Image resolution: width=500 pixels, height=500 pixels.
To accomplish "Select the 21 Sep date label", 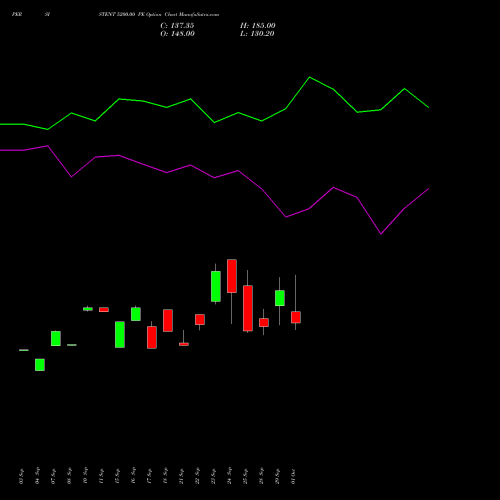I will (x=181, y=476).
